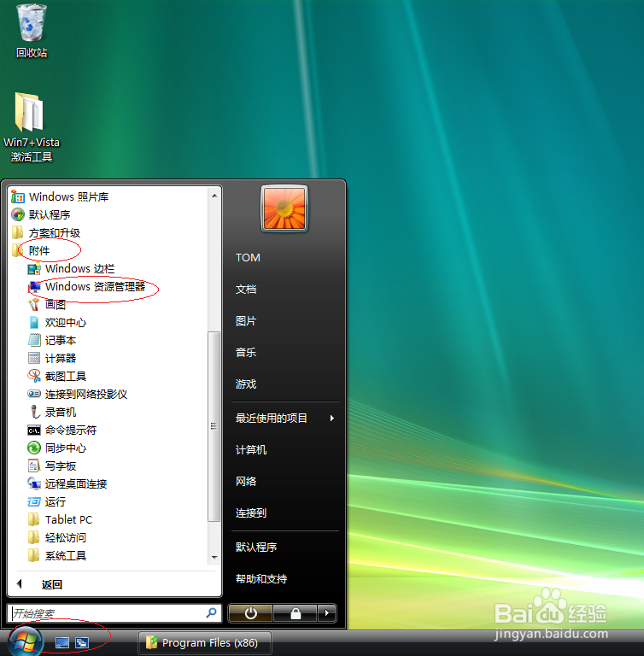
Task: Open TOM user folder
Action: point(248,258)
